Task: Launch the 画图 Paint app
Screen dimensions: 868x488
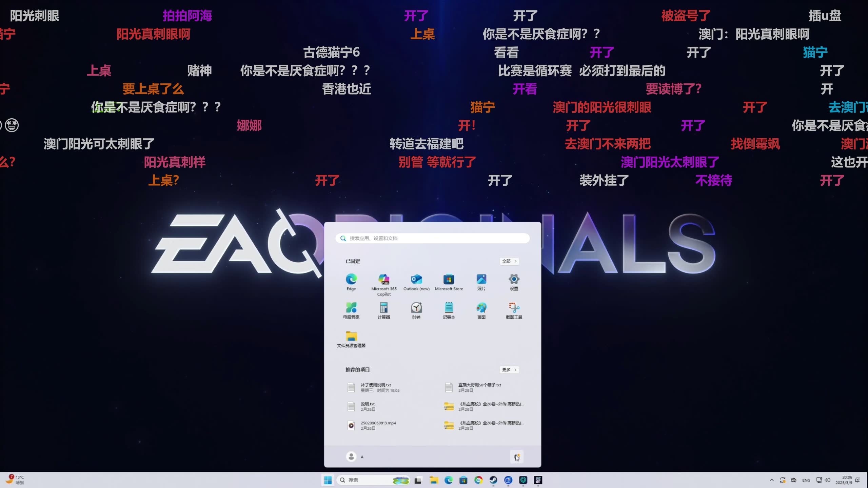Action: pyautogui.click(x=481, y=310)
